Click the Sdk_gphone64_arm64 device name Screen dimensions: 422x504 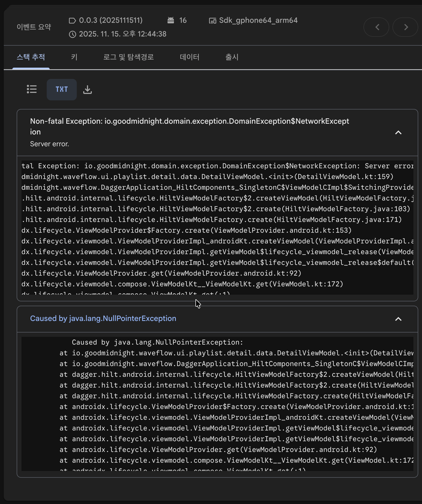(x=258, y=20)
